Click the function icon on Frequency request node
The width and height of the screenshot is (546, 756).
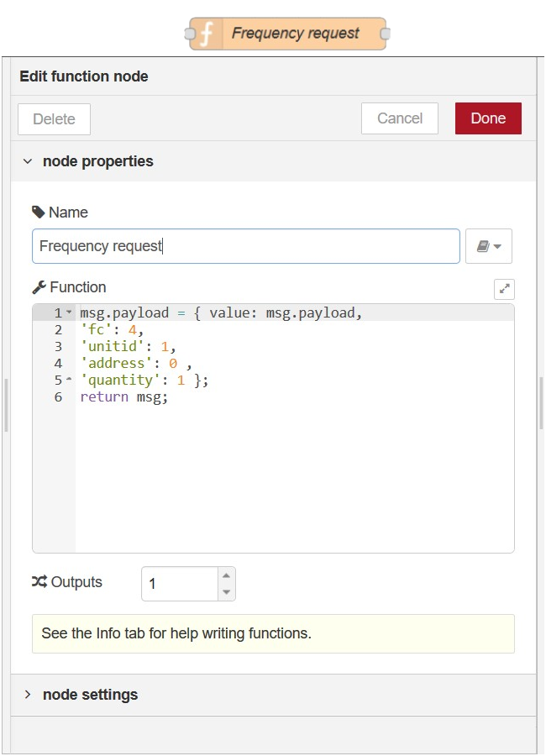pyautogui.click(x=207, y=34)
